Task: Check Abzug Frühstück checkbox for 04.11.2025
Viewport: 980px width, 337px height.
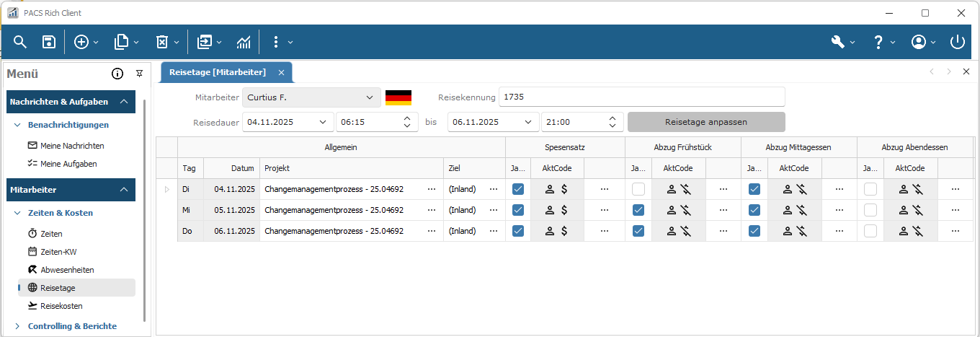Action: coord(638,189)
